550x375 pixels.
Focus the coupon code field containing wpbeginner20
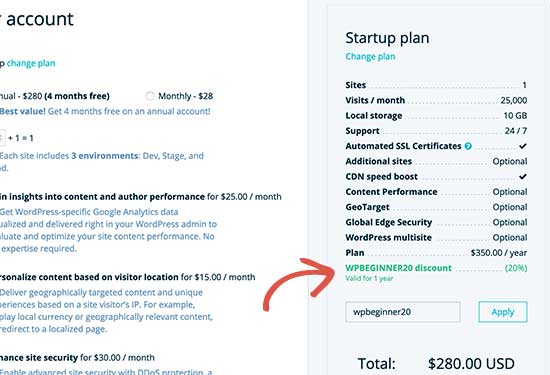click(403, 312)
